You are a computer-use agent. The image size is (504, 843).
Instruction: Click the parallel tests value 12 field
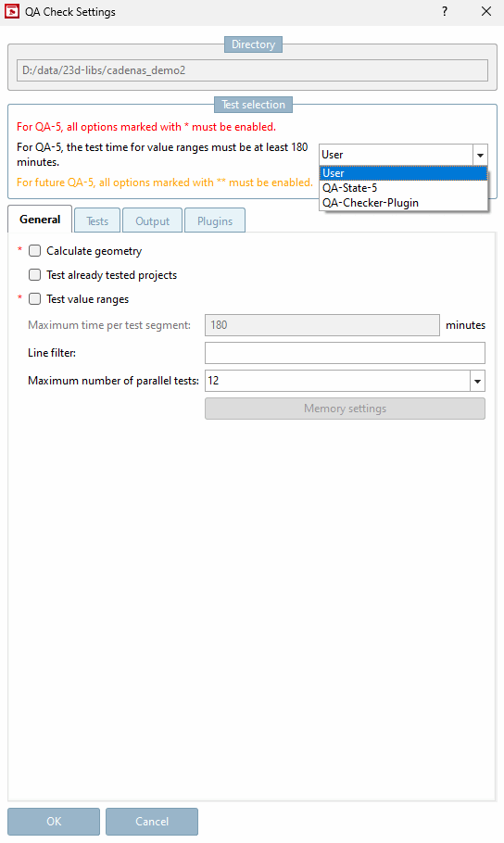[x=338, y=381]
